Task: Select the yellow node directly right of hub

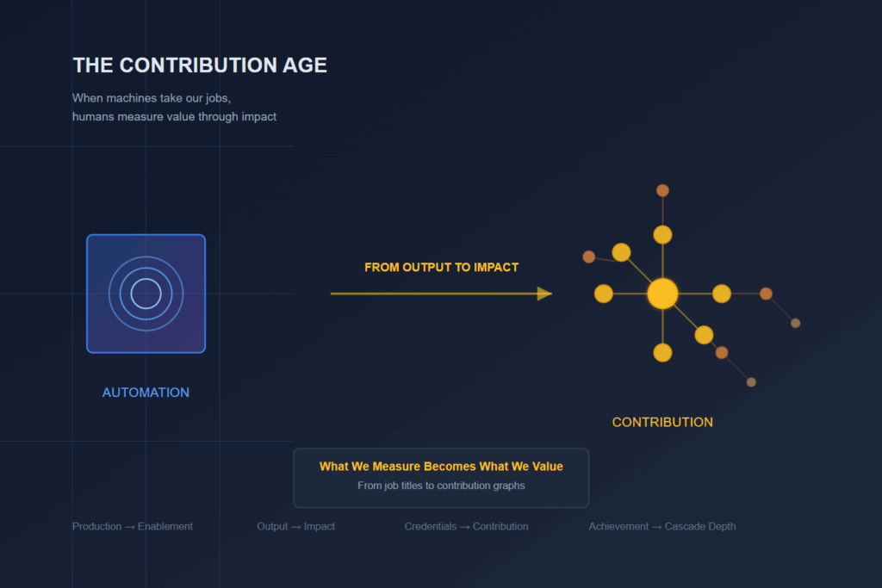Action: pyautogui.click(x=722, y=294)
